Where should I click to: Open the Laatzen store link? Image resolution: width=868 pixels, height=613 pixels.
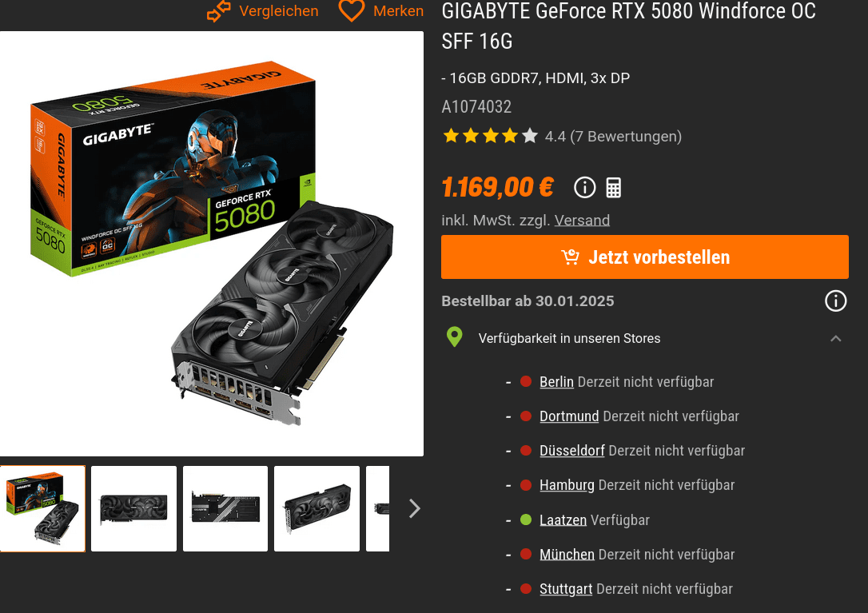(x=563, y=520)
